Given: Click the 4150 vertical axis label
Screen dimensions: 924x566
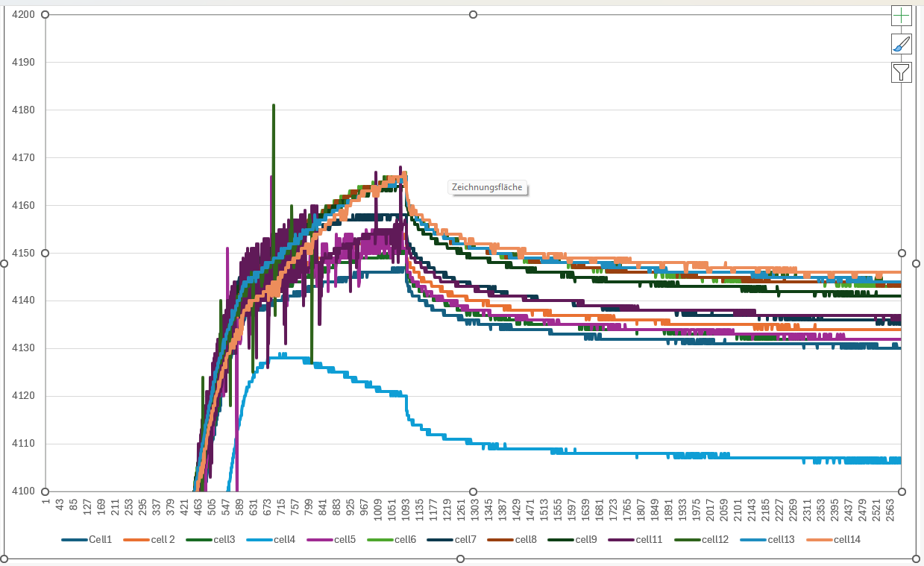Looking at the screenshot, I should pos(23,254).
